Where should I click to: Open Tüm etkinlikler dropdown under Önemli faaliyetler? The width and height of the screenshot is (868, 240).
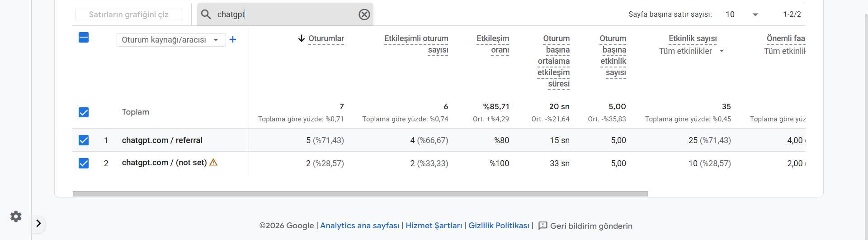coord(785,51)
